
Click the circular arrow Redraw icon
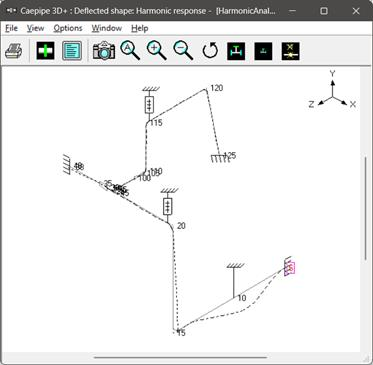click(210, 51)
